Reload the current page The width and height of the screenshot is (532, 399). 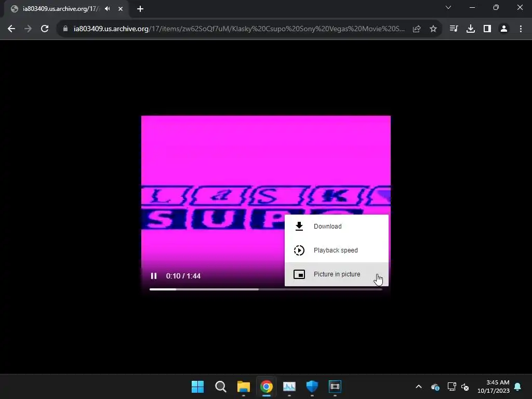point(45,29)
